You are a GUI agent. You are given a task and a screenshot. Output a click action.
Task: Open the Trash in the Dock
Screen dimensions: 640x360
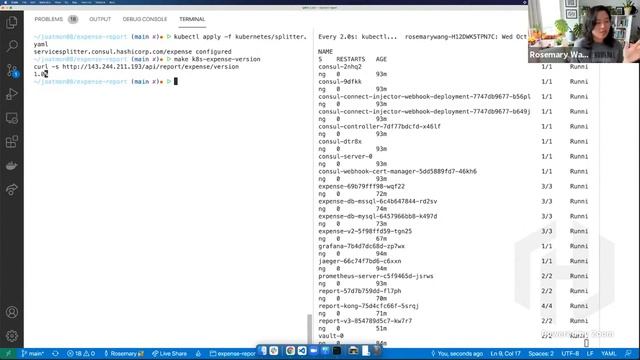(377, 350)
